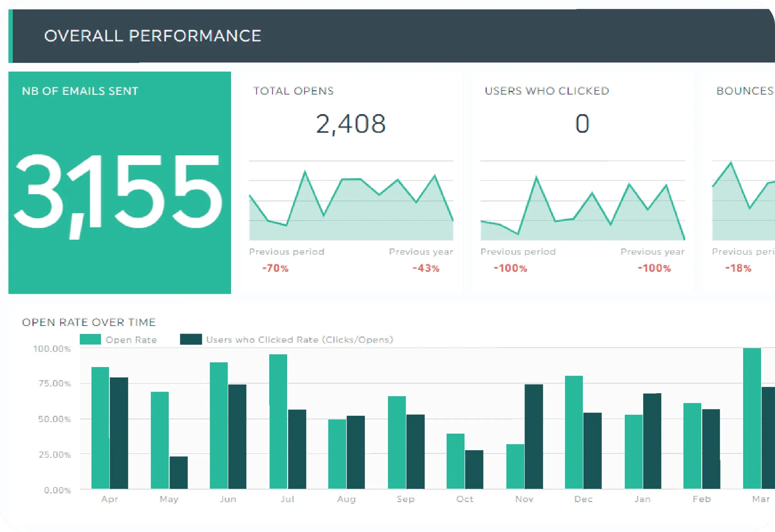This screenshot has width=775, height=532.
Task: Click the Open Rate legend color swatch
Action: (x=90, y=339)
